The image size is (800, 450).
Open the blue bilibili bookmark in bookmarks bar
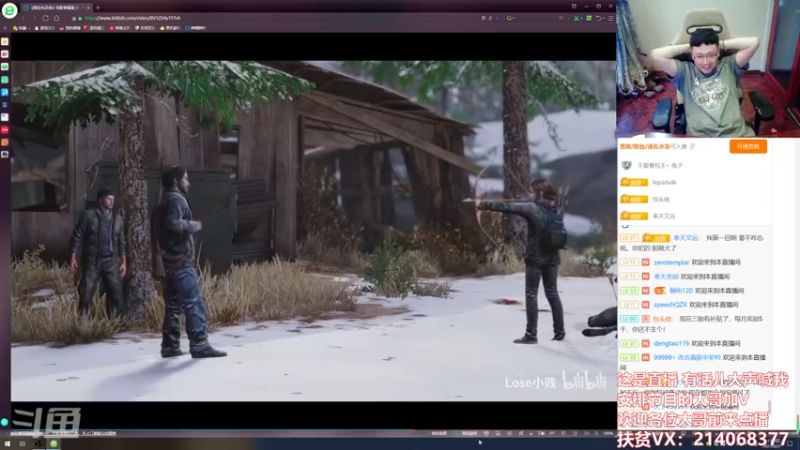195,28
